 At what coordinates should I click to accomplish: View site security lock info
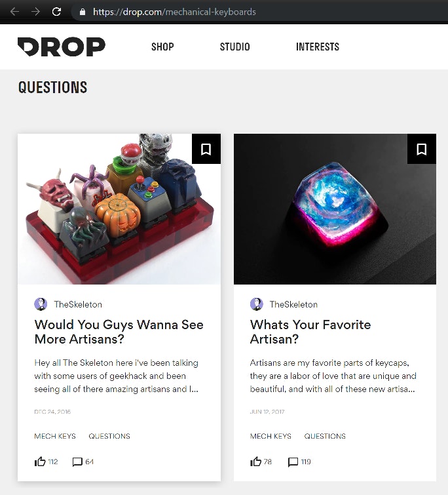click(x=83, y=12)
